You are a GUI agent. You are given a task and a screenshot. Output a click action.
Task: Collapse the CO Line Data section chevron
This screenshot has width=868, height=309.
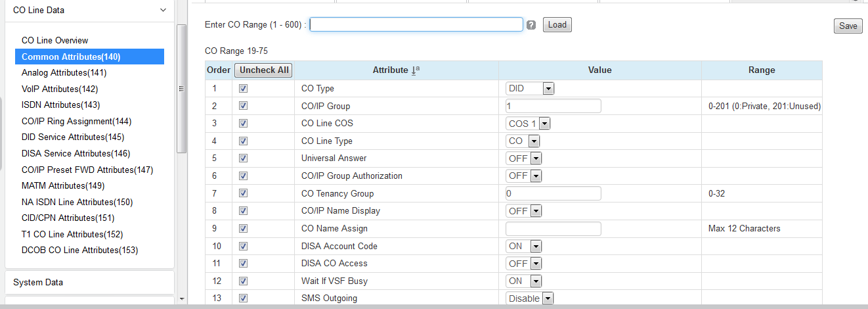pyautogui.click(x=163, y=10)
